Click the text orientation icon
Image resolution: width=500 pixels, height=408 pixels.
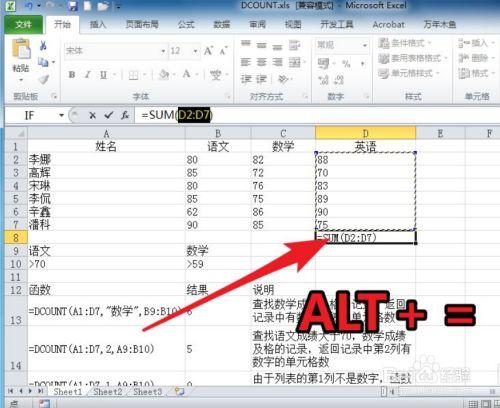(283, 79)
